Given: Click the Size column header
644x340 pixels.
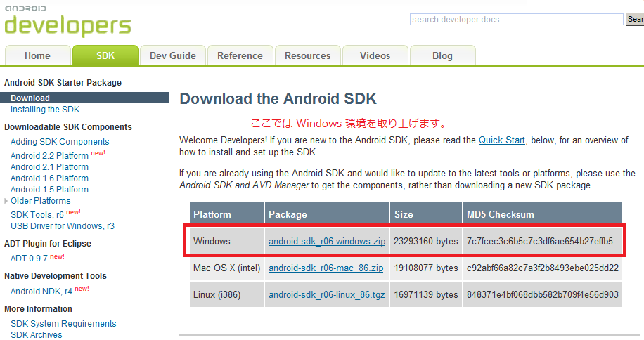Looking at the screenshot, I should 425,214.
